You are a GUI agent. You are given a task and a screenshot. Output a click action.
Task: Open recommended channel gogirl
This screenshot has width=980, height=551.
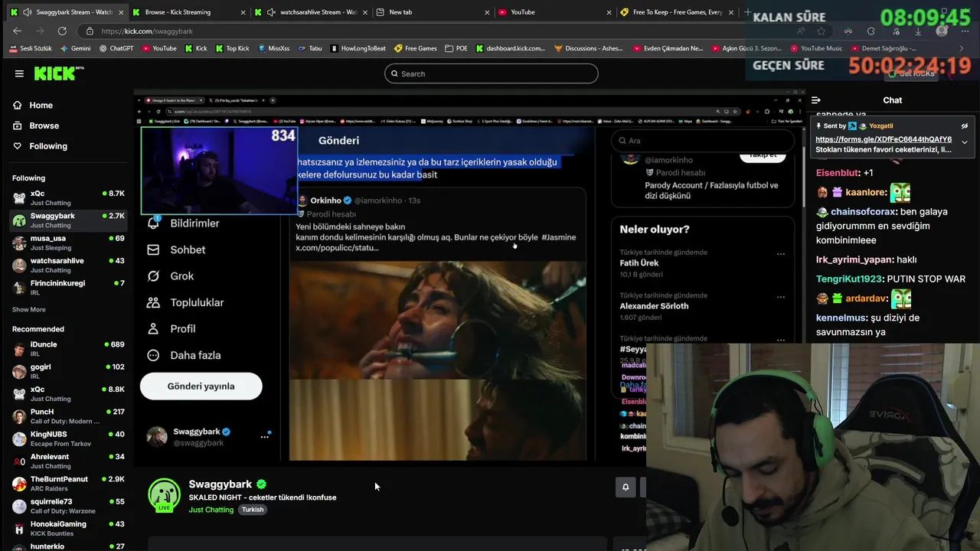click(68, 371)
